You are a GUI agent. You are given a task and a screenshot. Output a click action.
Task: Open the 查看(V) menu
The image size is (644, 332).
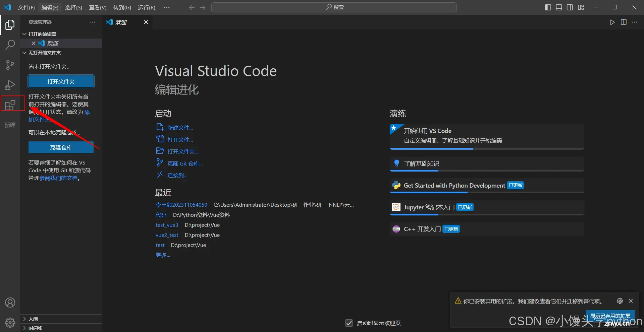[98, 7]
